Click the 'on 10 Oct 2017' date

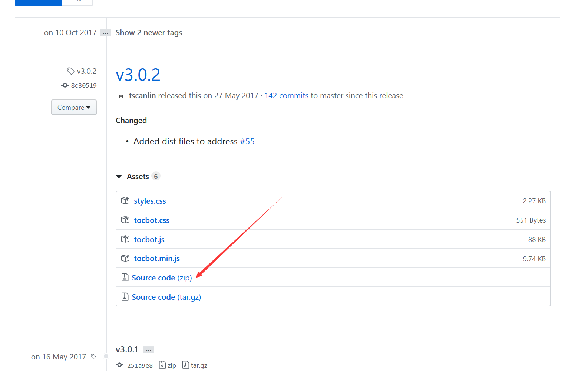(x=70, y=33)
